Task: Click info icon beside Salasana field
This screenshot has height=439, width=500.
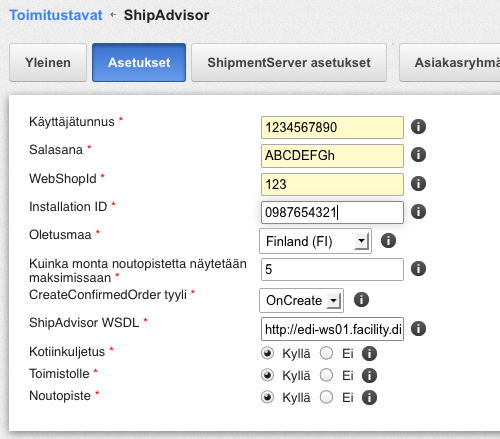Action: click(x=418, y=155)
